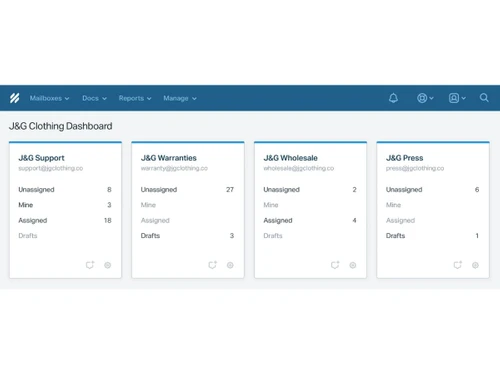This screenshot has width=500, height=375.
Task: Expand the Manage menu
Action: click(180, 98)
